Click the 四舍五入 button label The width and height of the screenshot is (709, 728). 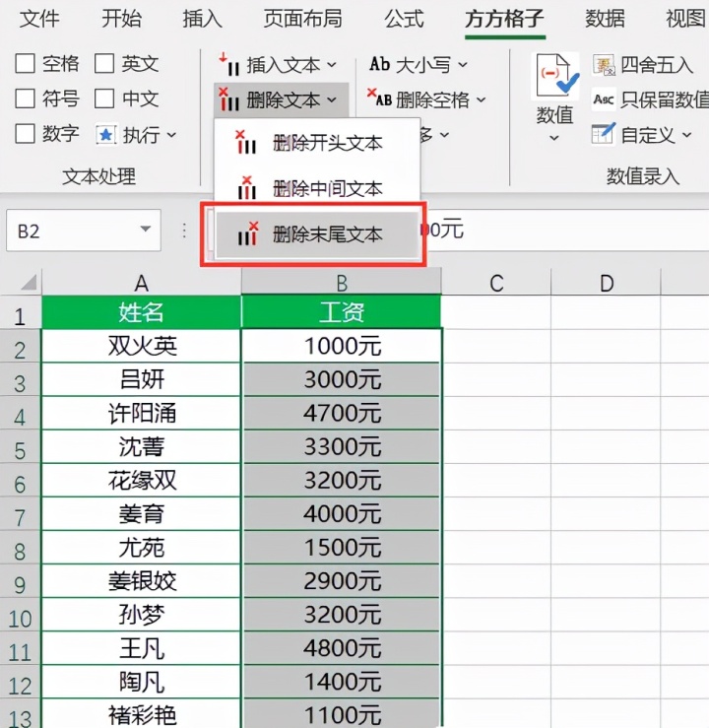(657, 65)
